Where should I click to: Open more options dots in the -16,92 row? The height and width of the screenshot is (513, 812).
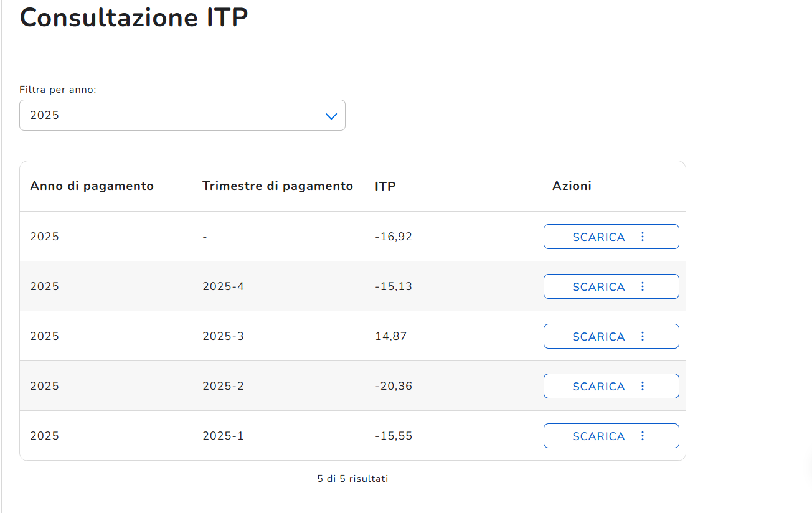tap(643, 237)
